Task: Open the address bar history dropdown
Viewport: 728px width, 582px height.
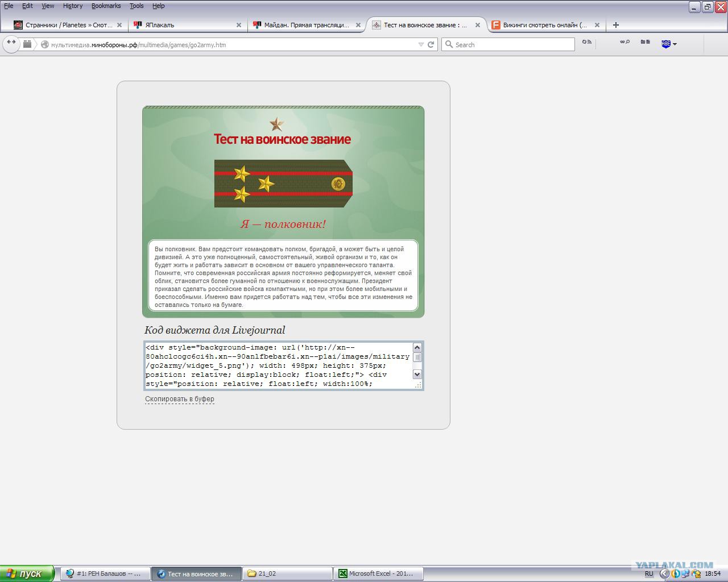Action: click(x=421, y=44)
